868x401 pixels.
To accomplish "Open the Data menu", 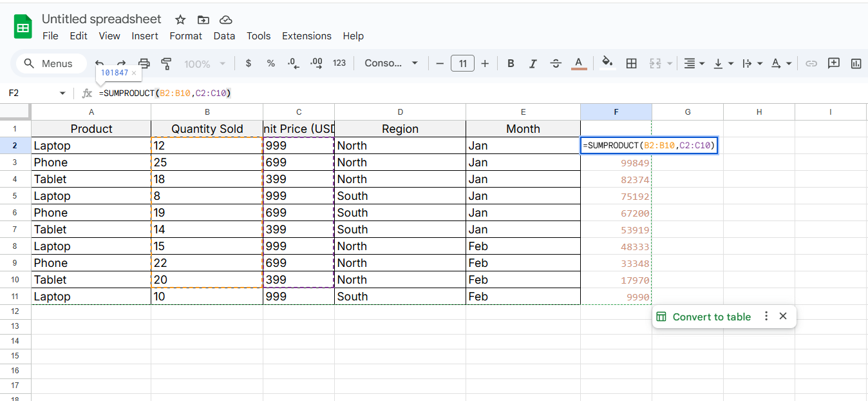I will pos(224,36).
